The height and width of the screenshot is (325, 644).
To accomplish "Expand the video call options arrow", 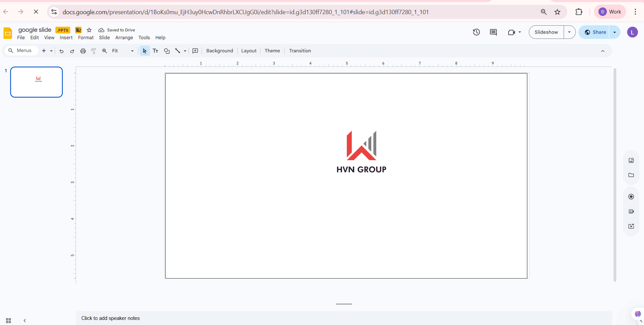I will coord(520,32).
